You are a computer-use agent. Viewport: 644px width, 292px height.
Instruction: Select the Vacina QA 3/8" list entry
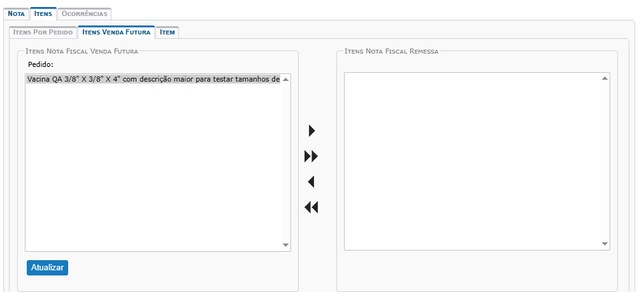pos(153,80)
